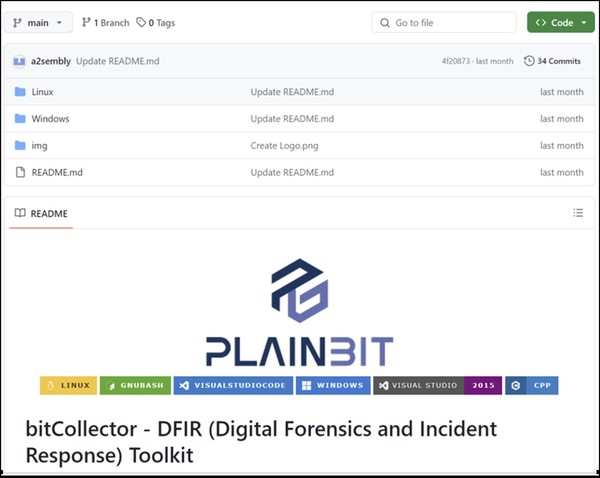The width and height of the screenshot is (600, 478).
Task: Click the img folder icon
Action: pos(20,146)
